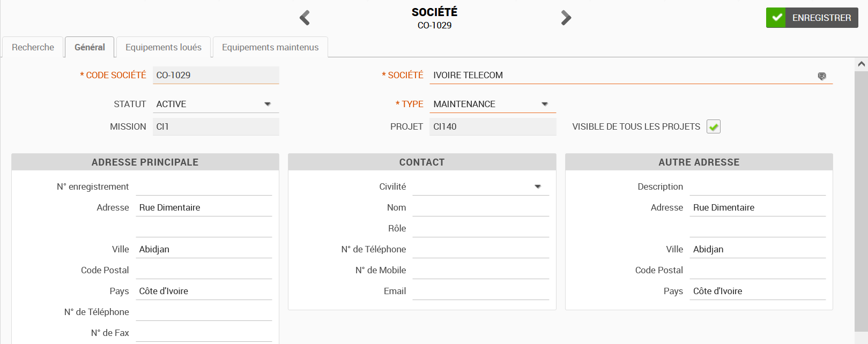868x344 pixels.
Task: Click the contact Nom input field
Action: click(x=480, y=207)
